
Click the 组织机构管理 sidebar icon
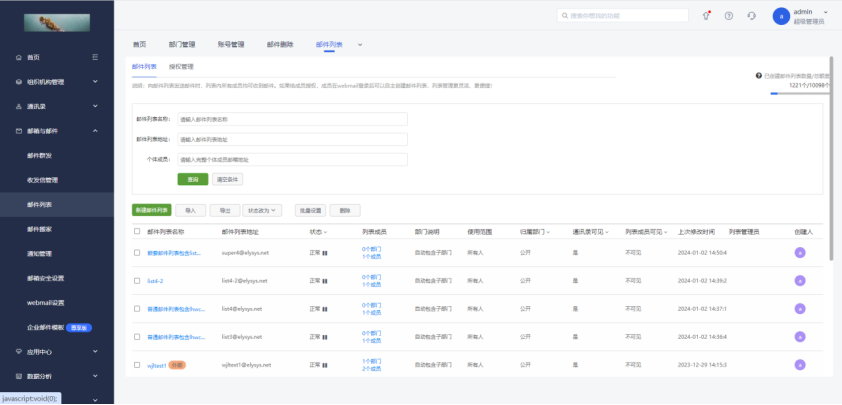19,82
